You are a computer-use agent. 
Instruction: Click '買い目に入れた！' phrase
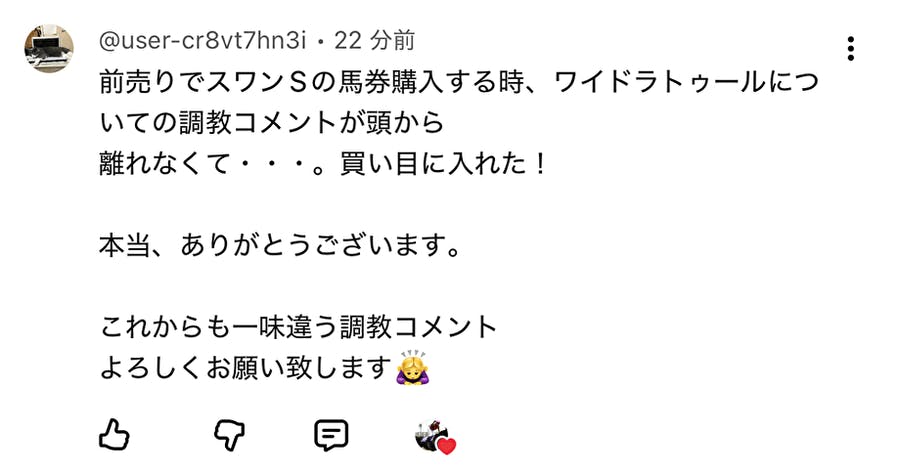[444, 164]
